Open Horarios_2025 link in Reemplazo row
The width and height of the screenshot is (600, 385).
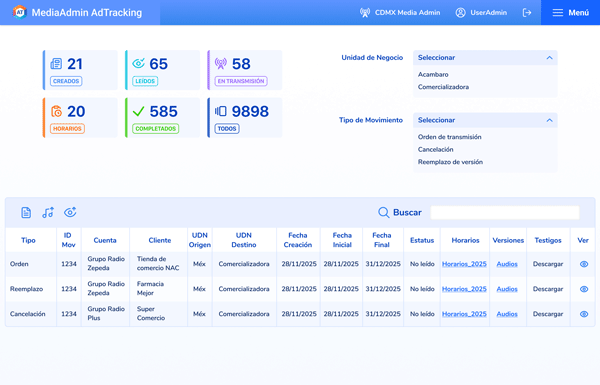464,289
